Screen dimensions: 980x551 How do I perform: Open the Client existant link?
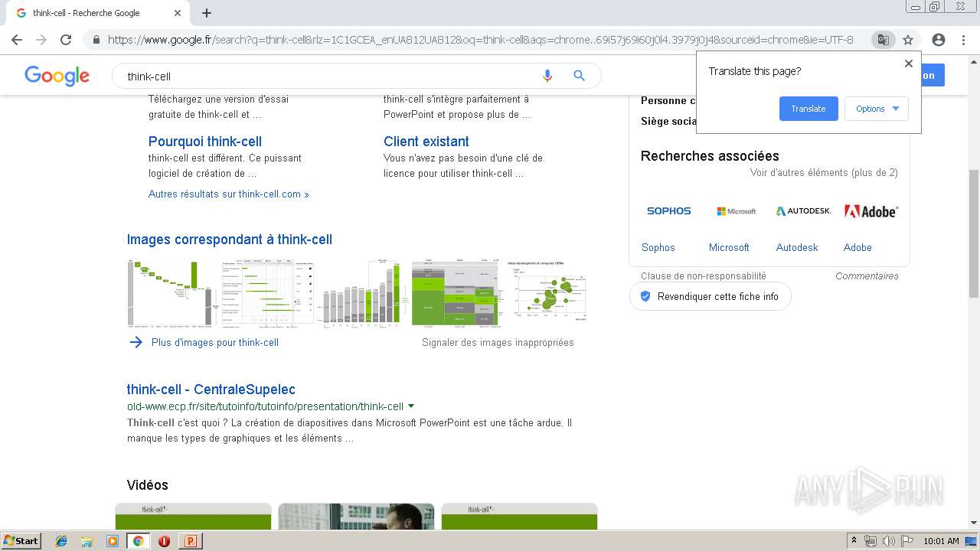[426, 142]
